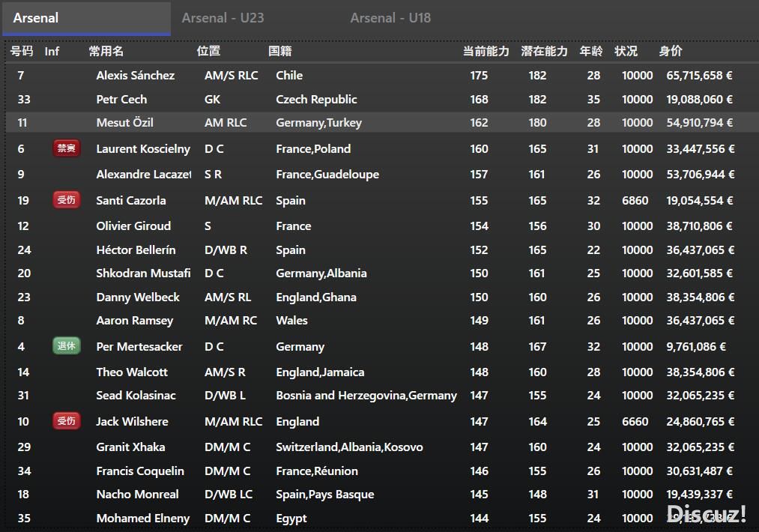Sort by Inf column header
Image resolution: width=759 pixels, height=532 pixels.
52,51
